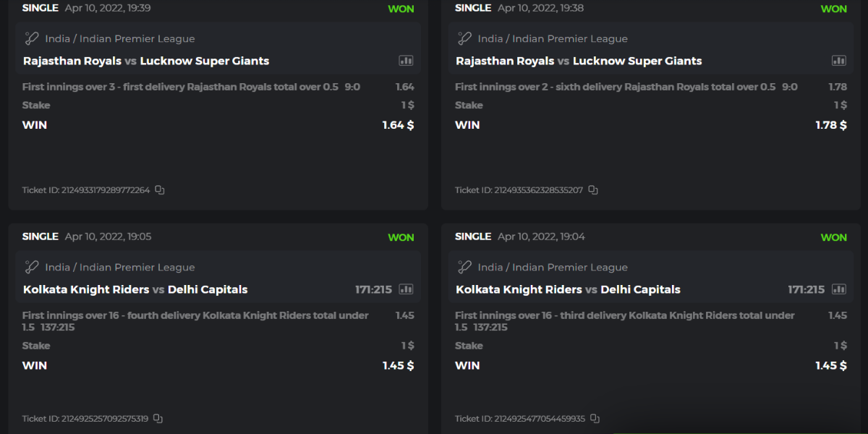Open statistics icon on the 19:04 Kolkata bet
Image resolution: width=868 pixels, height=434 pixels.
point(838,289)
